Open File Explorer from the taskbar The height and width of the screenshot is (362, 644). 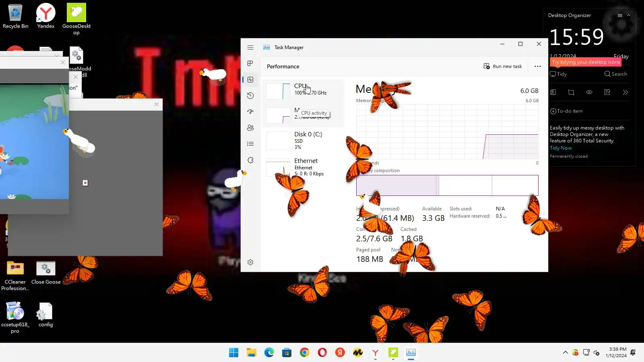[x=251, y=353]
